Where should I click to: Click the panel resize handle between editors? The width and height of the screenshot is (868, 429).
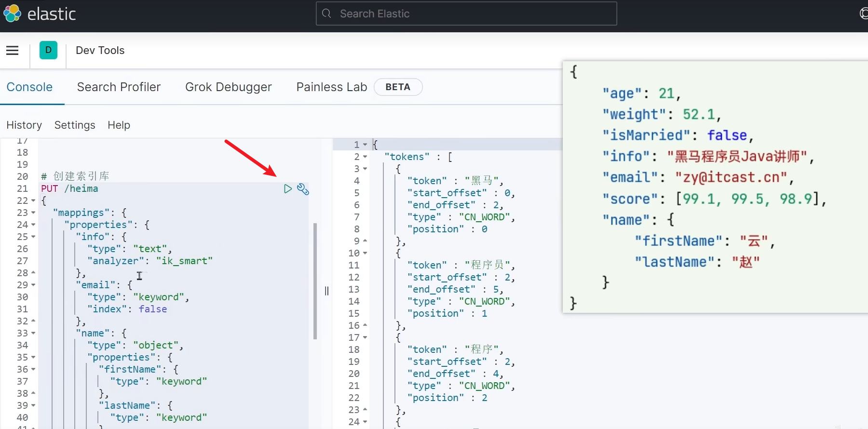[326, 291]
